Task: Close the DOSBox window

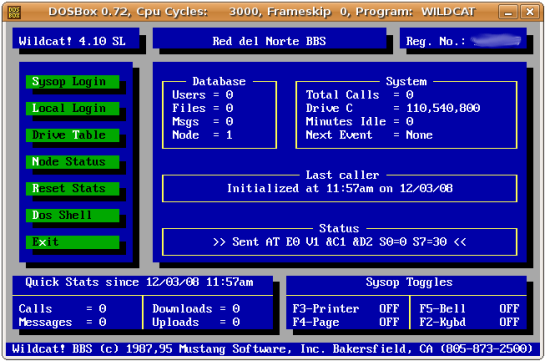Action: pyautogui.click(x=530, y=12)
